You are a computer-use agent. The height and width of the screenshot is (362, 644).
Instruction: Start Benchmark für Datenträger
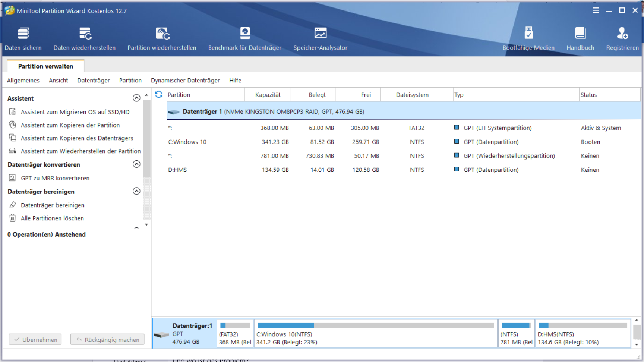(245, 39)
